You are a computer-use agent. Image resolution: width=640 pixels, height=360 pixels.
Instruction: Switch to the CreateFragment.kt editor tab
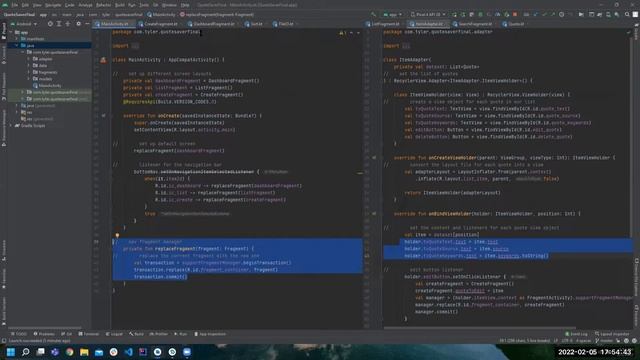160,24
